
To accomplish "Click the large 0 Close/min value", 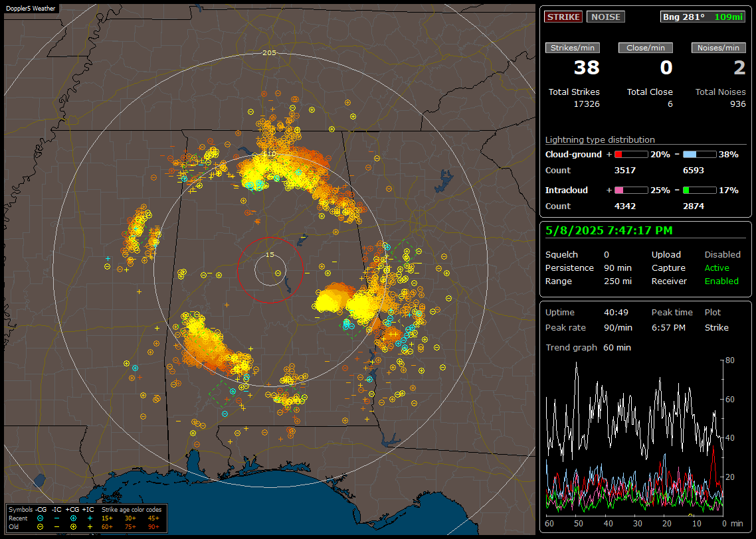I will point(666,68).
